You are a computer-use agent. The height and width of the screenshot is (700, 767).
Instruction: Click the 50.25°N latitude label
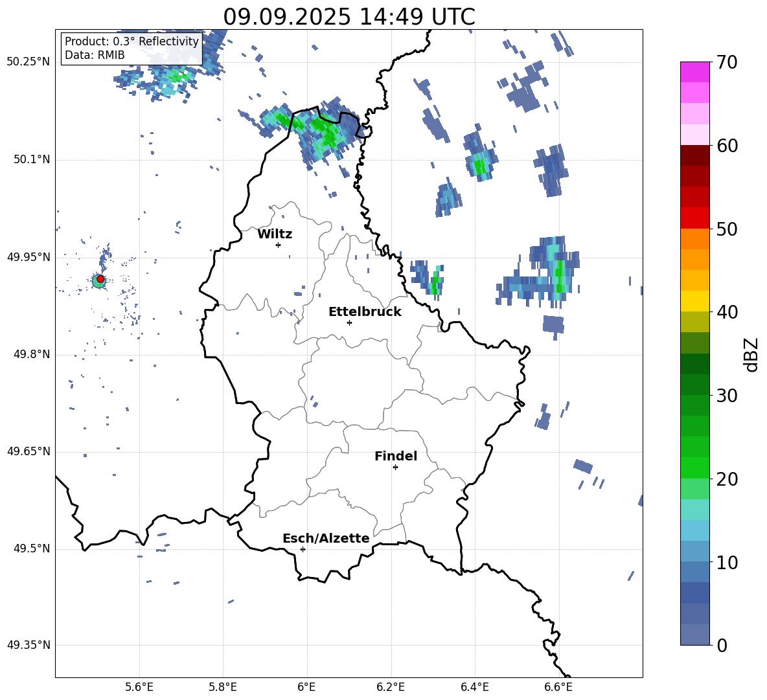click(x=29, y=62)
